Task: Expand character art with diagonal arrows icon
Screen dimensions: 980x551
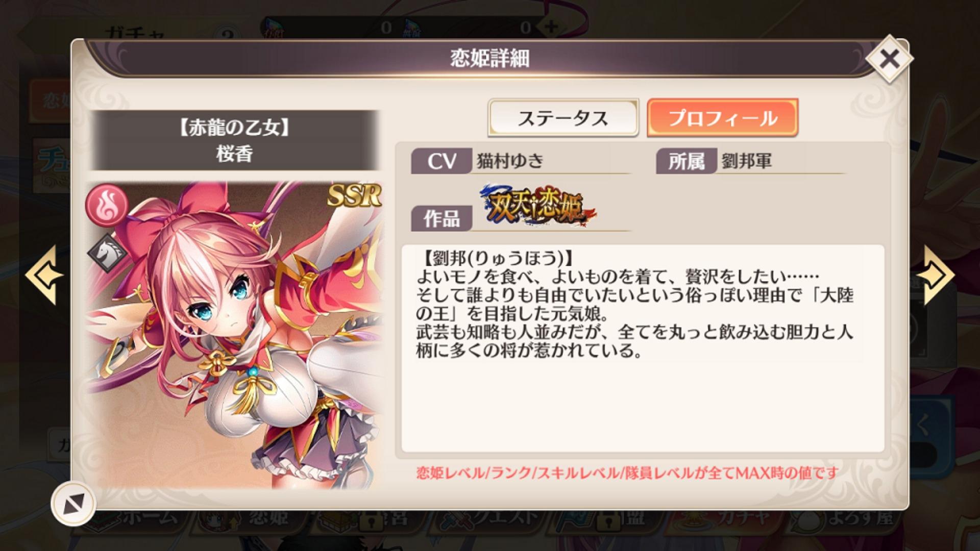Action: pos(73,504)
